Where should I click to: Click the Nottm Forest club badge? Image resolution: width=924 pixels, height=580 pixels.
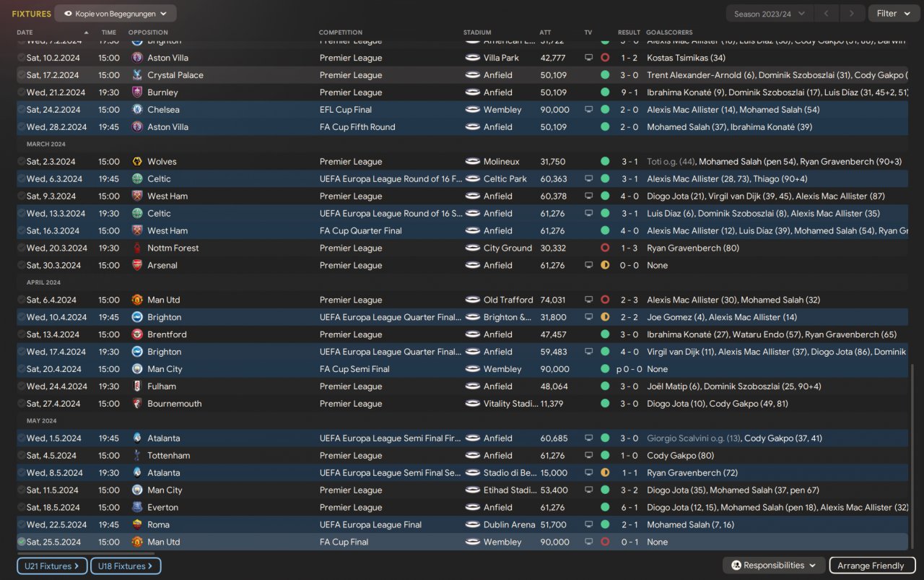point(137,248)
